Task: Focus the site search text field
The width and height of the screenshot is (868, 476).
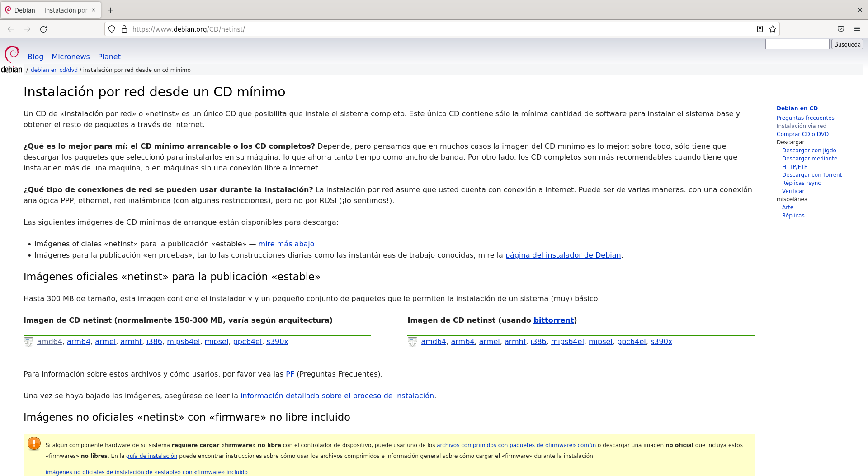Action: coord(797,44)
